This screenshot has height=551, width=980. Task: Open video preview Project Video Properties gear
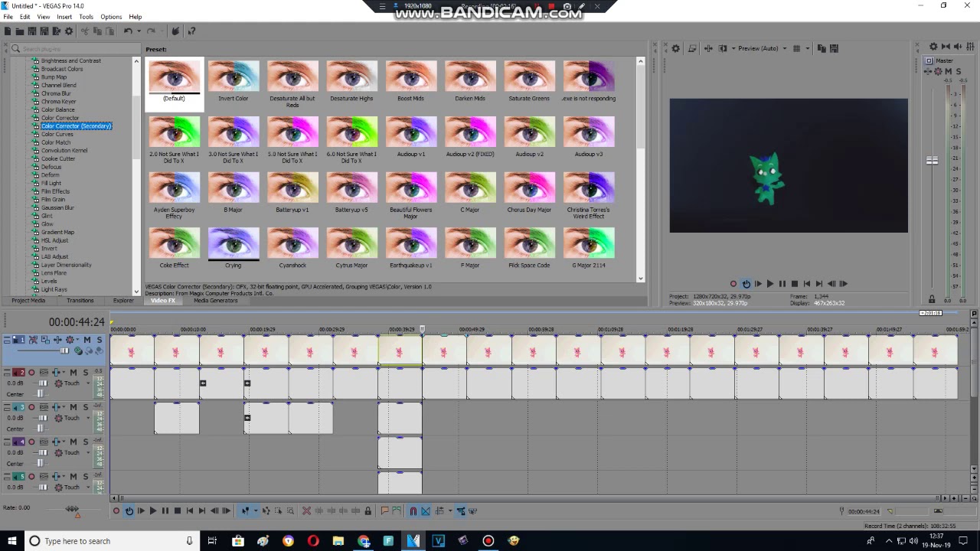point(675,48)
